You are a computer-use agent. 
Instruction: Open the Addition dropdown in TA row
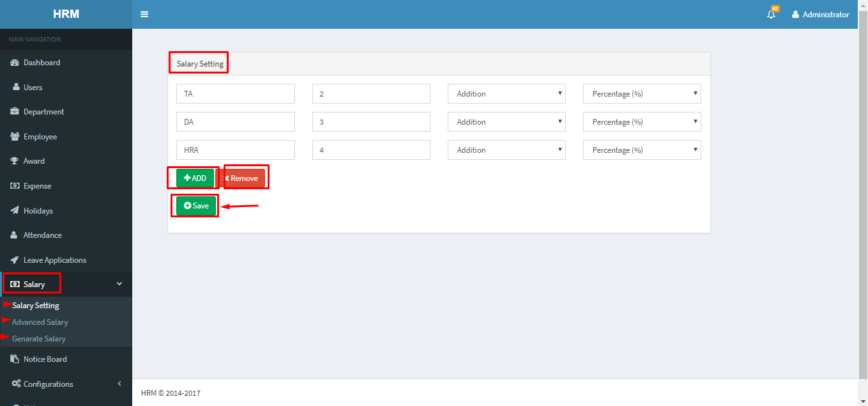click(x=506, y=93)
